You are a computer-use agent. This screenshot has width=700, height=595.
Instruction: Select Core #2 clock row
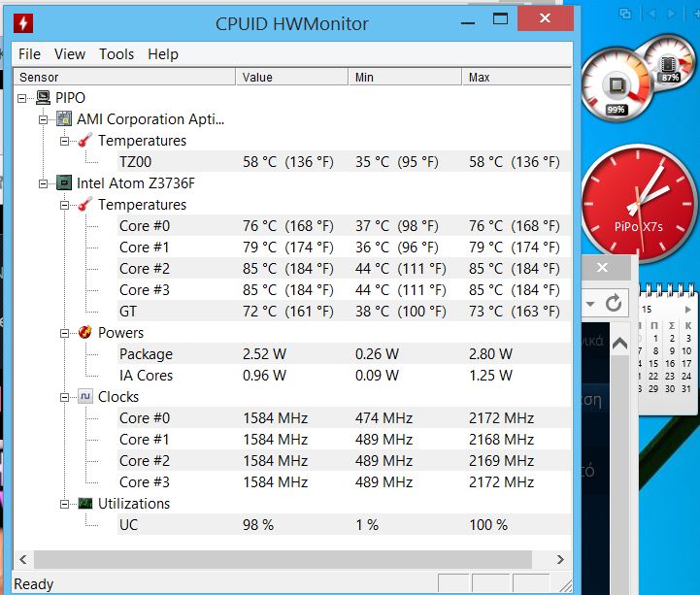pos(344,461)
